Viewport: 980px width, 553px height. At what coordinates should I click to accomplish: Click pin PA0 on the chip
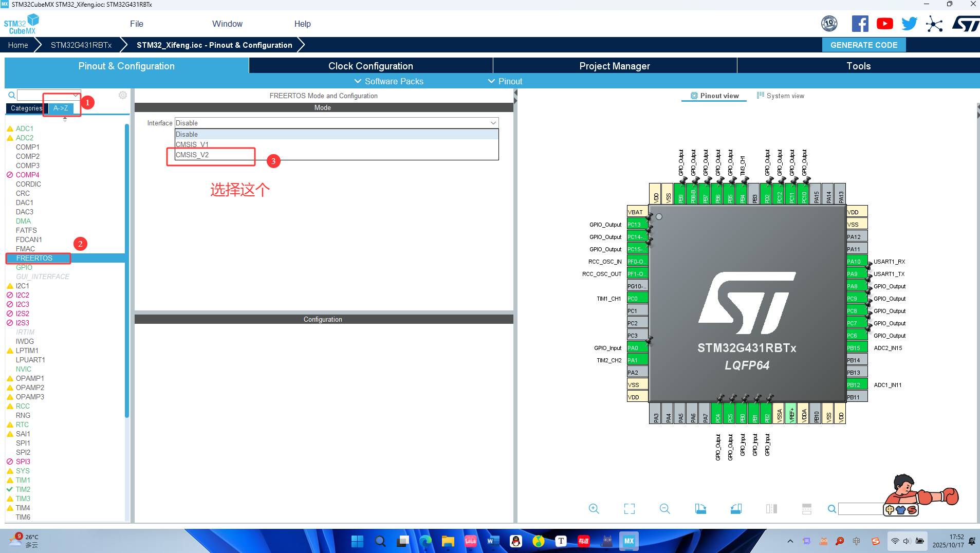click(637, 348)
